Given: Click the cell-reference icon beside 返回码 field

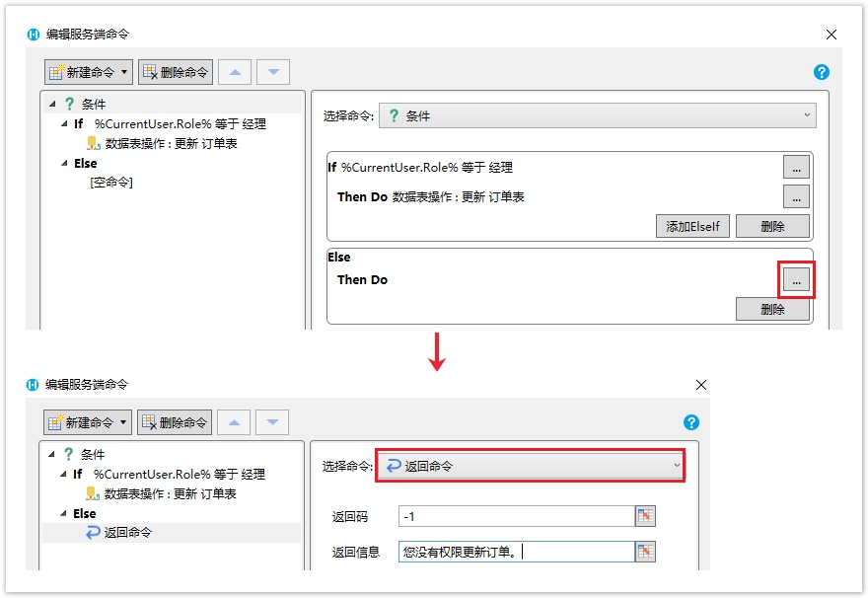Looking at the screenshot, I should coord(646,516).
